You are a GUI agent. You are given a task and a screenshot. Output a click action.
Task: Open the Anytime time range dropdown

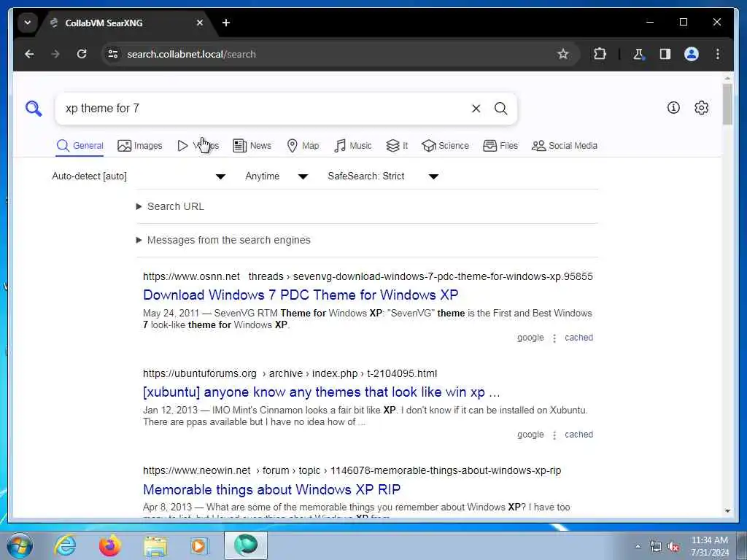[276, 176]
